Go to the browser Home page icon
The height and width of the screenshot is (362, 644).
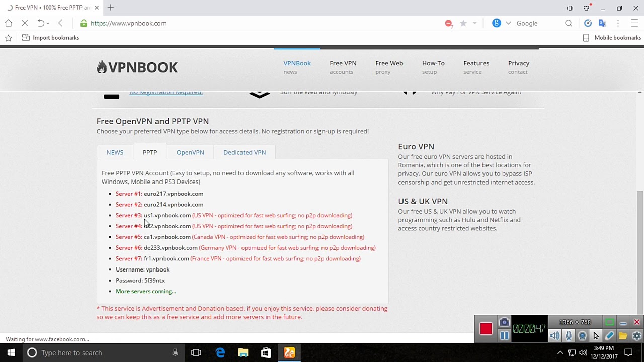[9, 23]
